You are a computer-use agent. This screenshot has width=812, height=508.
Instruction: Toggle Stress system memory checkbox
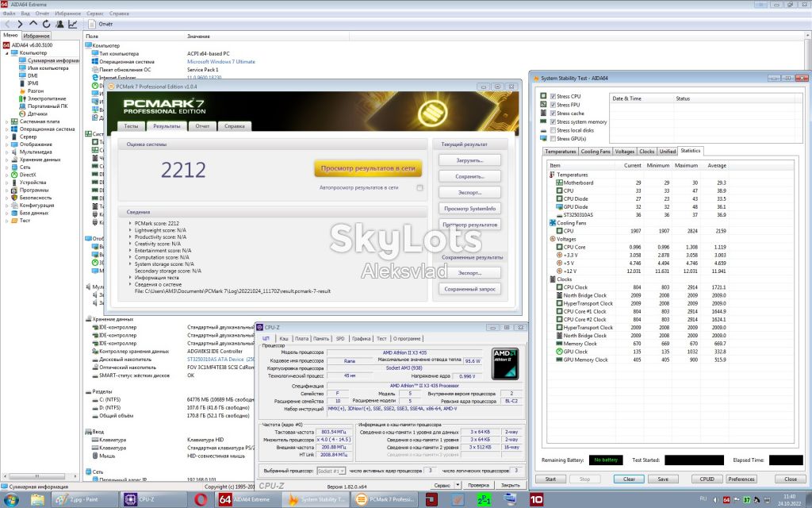553,121
